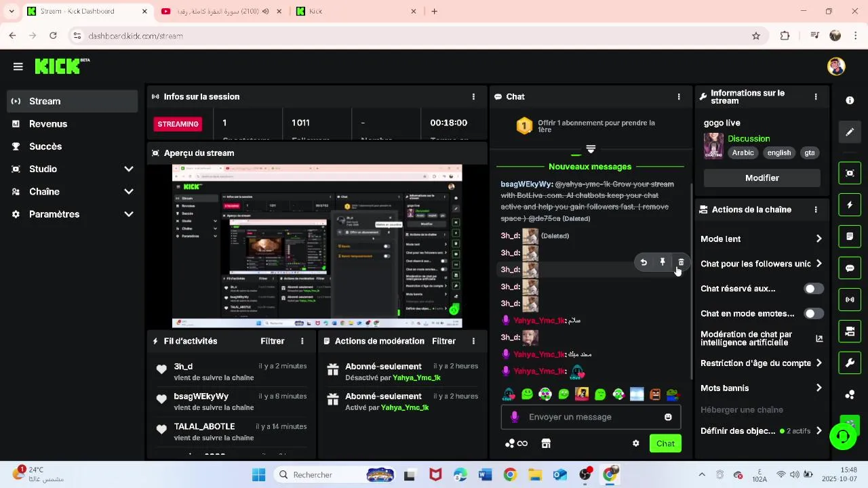Click the Envoyer un message input field

(590, 418)
